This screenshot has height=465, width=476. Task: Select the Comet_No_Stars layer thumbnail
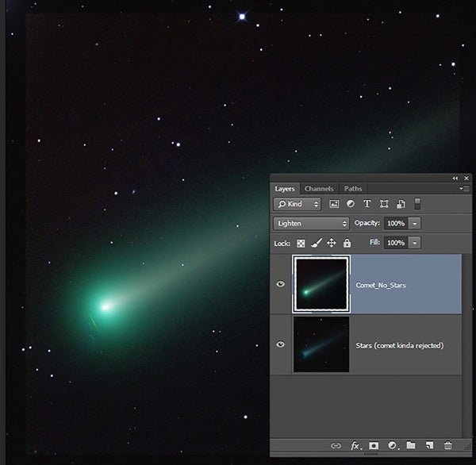(321, 284)
